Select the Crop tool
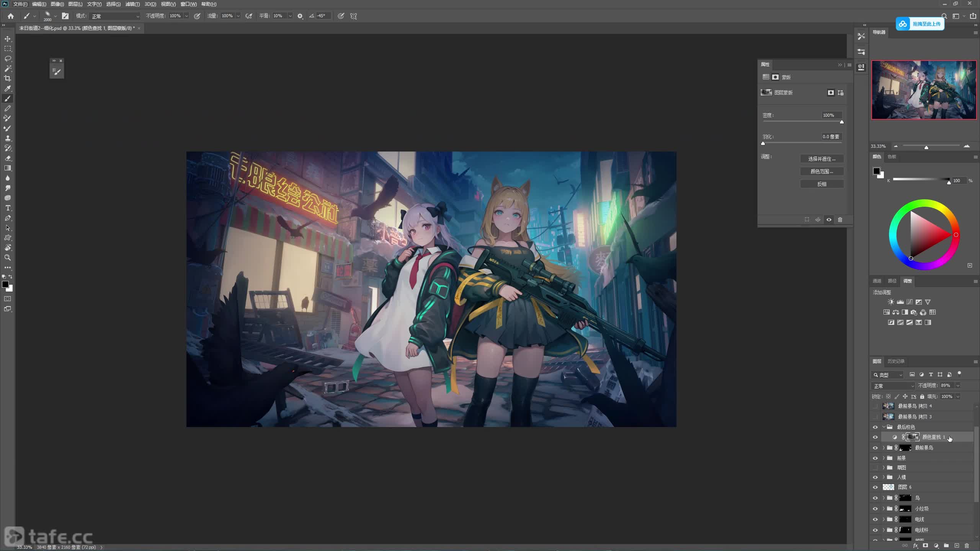This screenshot has width=980, height=551. (x=8, y=78)
